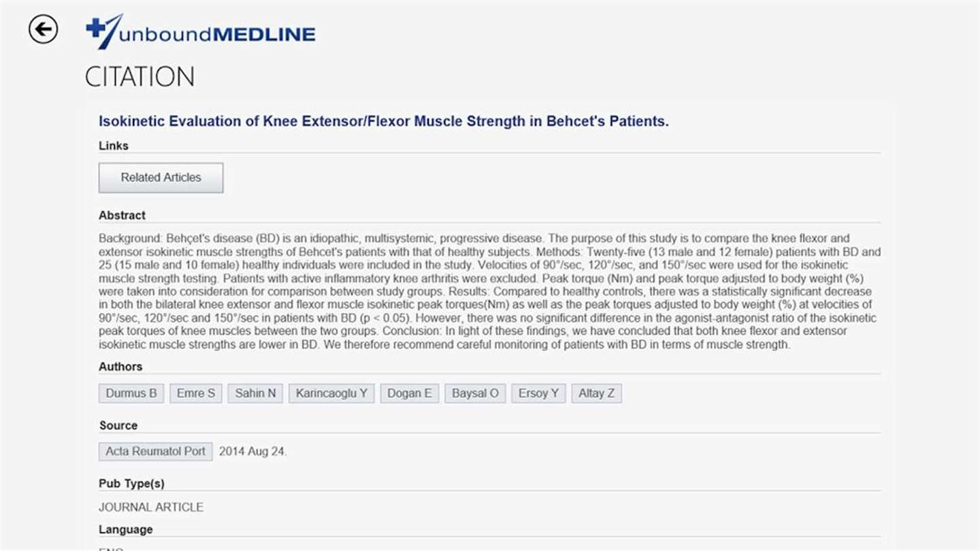The width and height of the screenshot is (980, 551).
Task: Click the CITATION page heading
Action: (140, 77)
